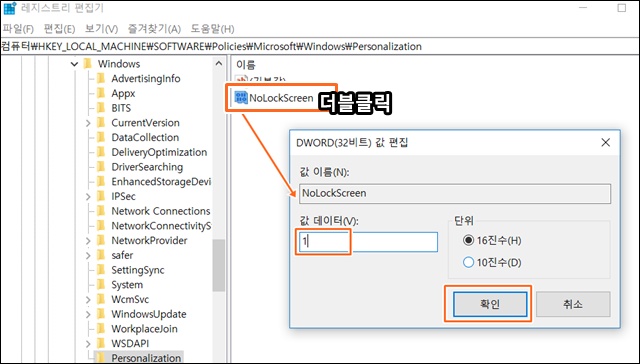Select the AdvertisingInfo key
640x364 pixels.
click(x=146, y=79)
